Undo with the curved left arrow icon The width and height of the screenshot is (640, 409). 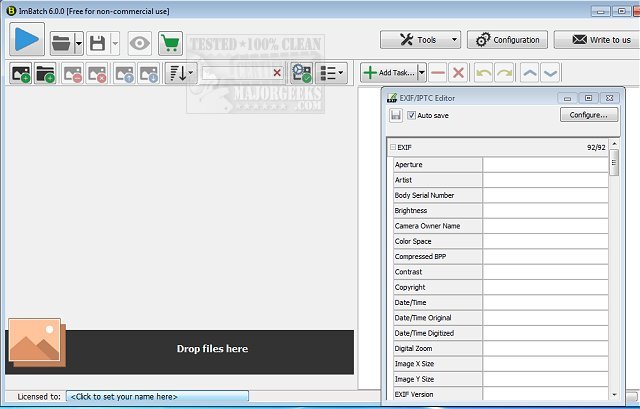pos(484,73)
